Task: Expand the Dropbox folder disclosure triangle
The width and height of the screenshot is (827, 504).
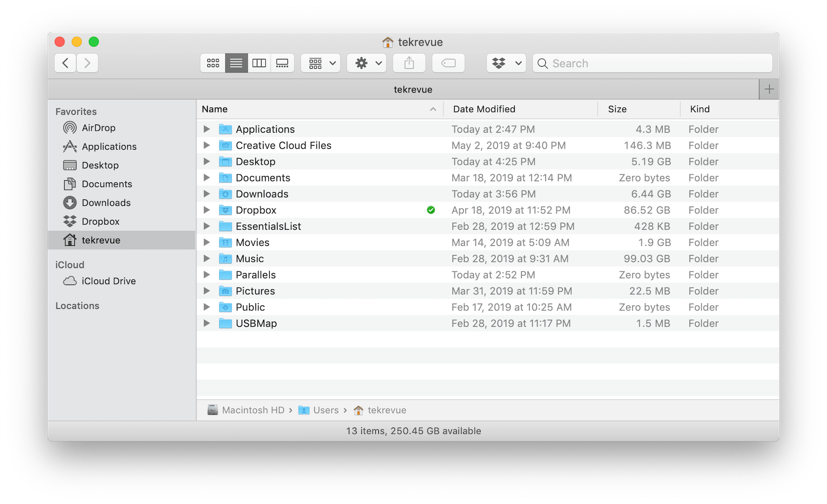Action: coord(207,210)
